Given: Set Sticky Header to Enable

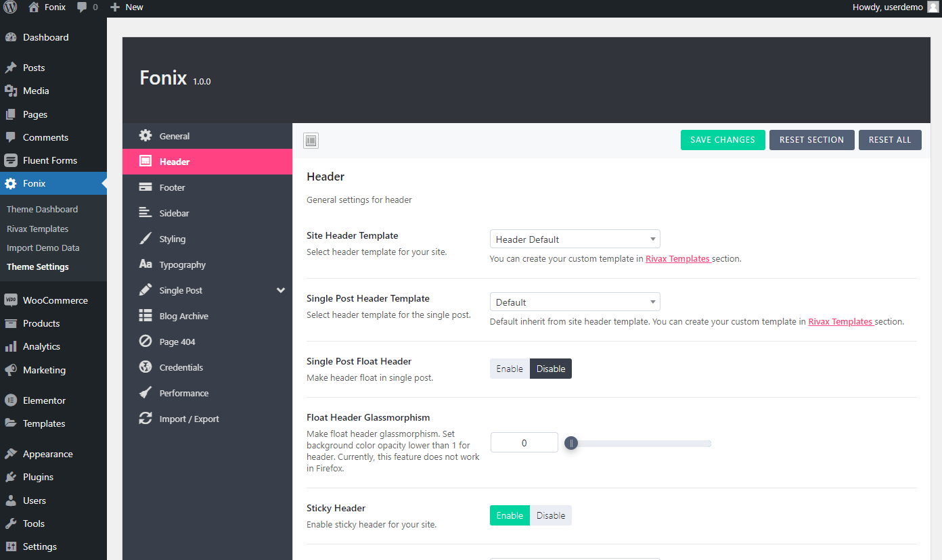Looking at the screenshot, I should coord(510,515).
